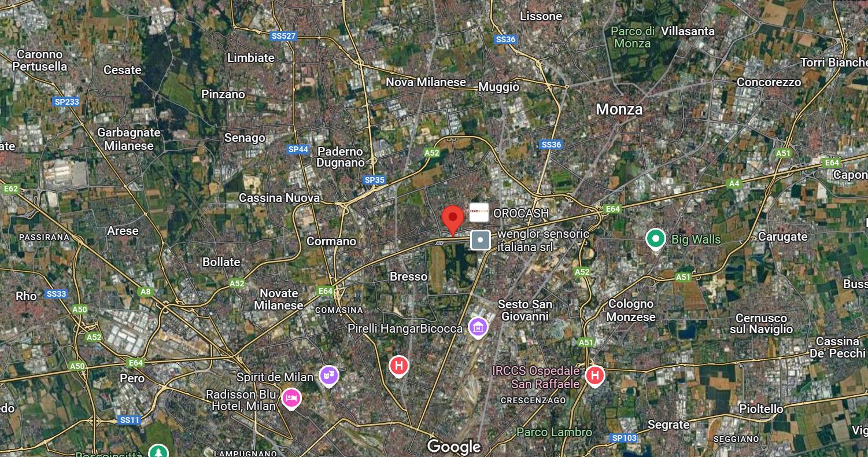The height and width of the screenshot is (457, 868).
Task: Select the green park tree icon at bottom
Action: point(158,451)
